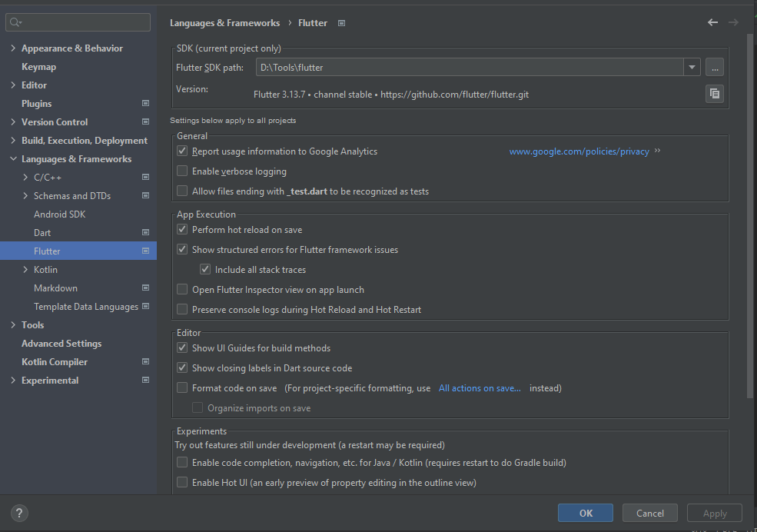Image resolution: width=757 pixels, height=532 pixels.
Task: Click the forward navigation arrow in settings header
Action: (733, 22)
